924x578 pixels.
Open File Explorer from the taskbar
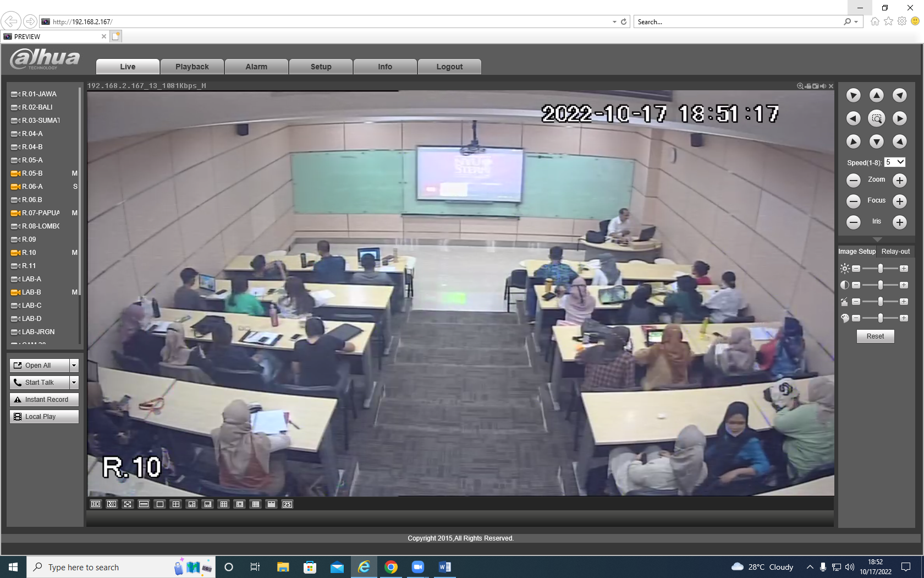pos(283,567)
